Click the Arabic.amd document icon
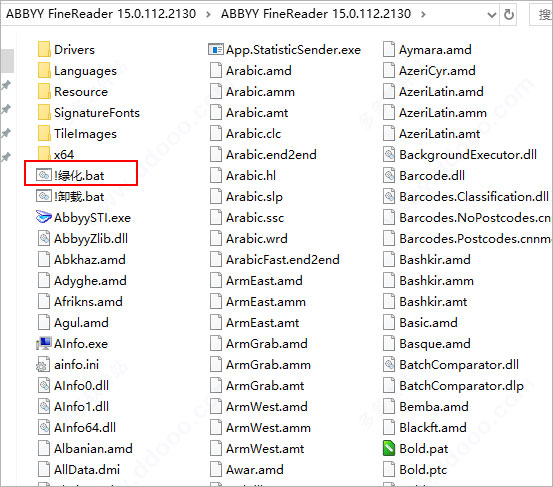This screenshot has height=487, width=553. click(x=216, y=71)
